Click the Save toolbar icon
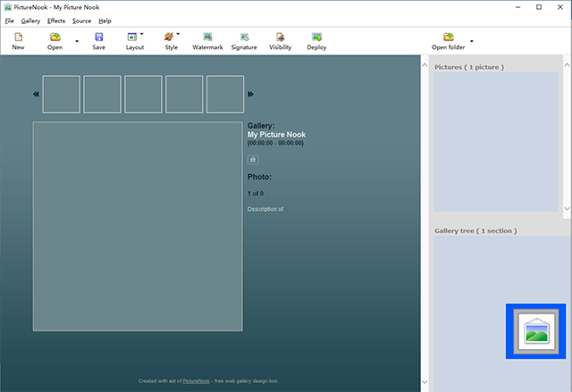The width and height of the screenshot is (572, 392). point(98,38)
